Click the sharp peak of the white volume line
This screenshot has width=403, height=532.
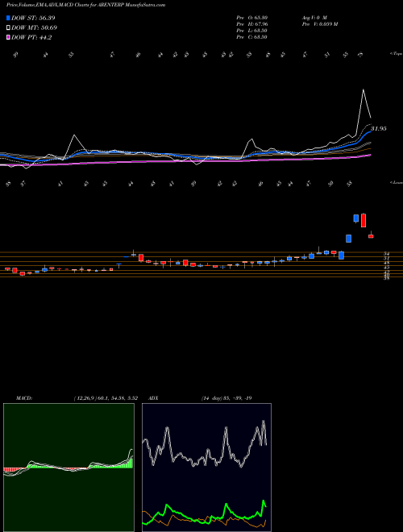click(x=364, y=89)
